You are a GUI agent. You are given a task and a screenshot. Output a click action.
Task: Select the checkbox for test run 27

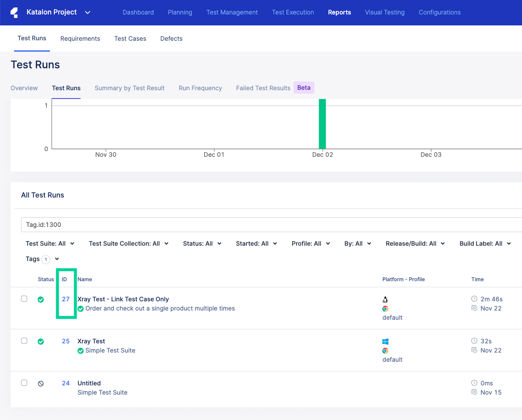click(x=24, y=299)
